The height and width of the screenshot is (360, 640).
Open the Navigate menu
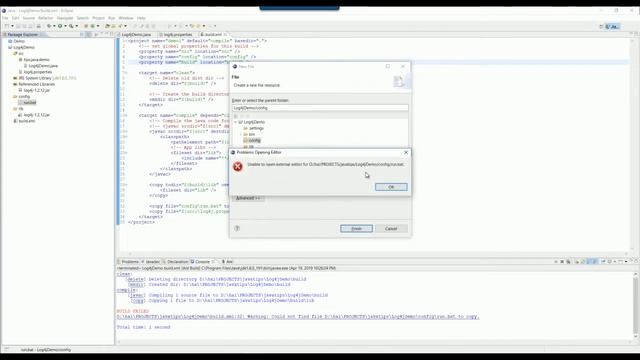(x=65, y=18)
